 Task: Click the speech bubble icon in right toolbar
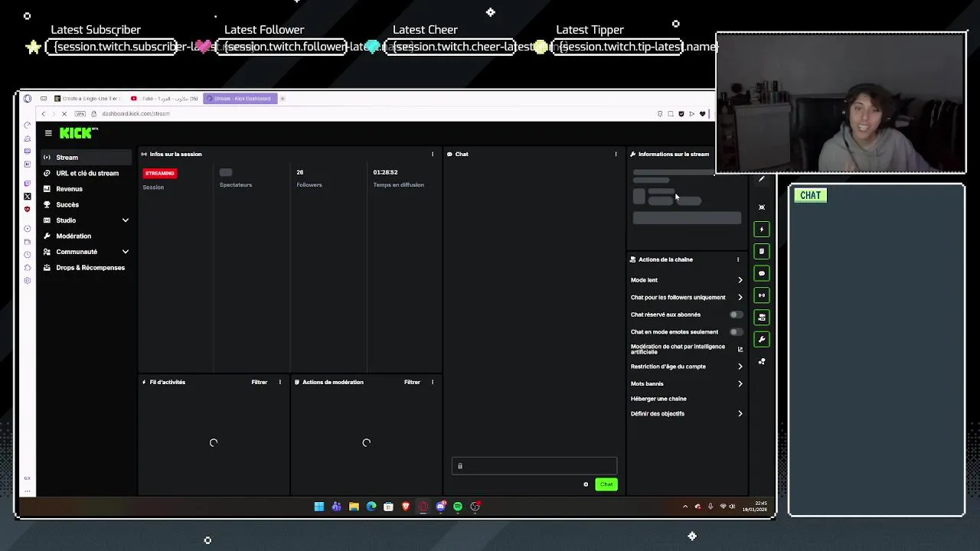tap(762, 273)
